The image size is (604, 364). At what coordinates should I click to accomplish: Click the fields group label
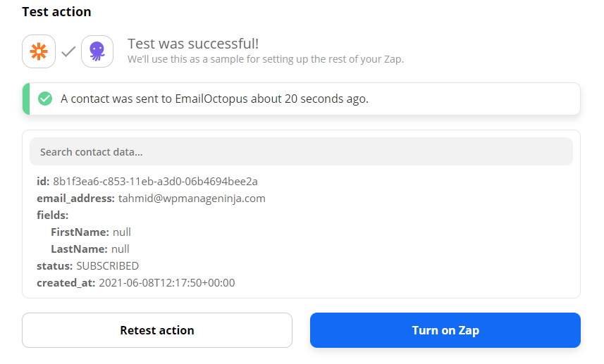click(53, 215)
